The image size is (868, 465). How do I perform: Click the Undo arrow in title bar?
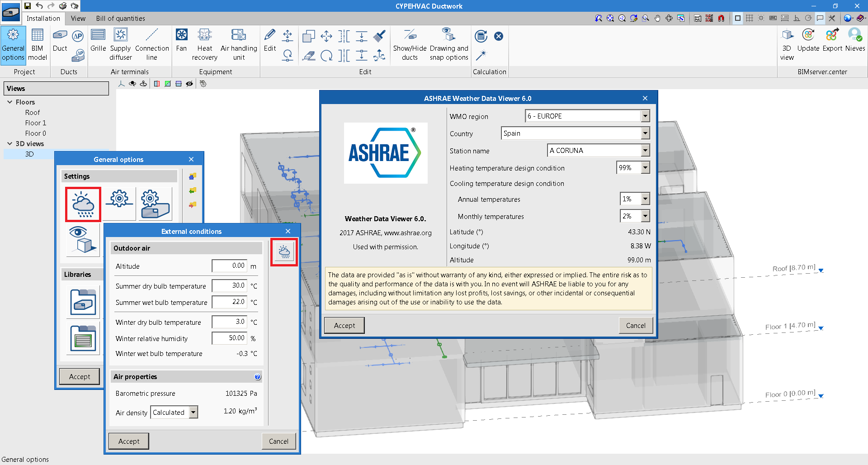tap(40, 6)
